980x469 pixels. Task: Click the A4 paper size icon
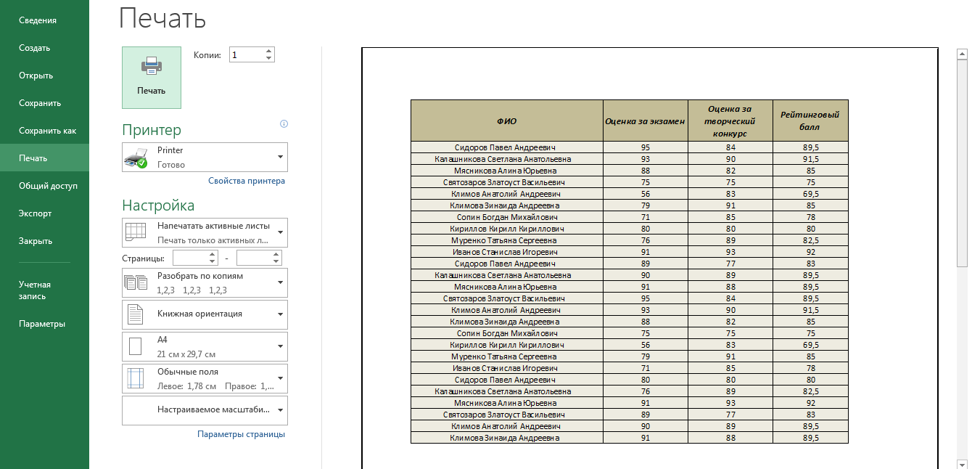[136, 346]
